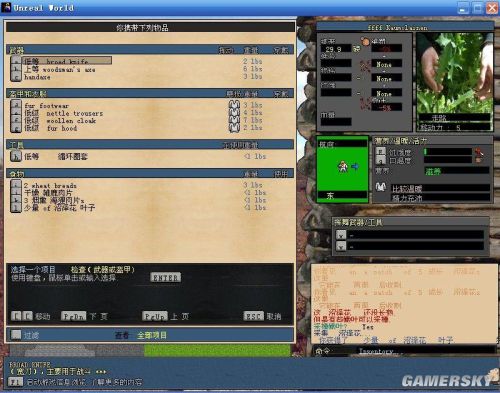Select 全部项目 view option
500x393 pixels.
[x=152, y=335]
